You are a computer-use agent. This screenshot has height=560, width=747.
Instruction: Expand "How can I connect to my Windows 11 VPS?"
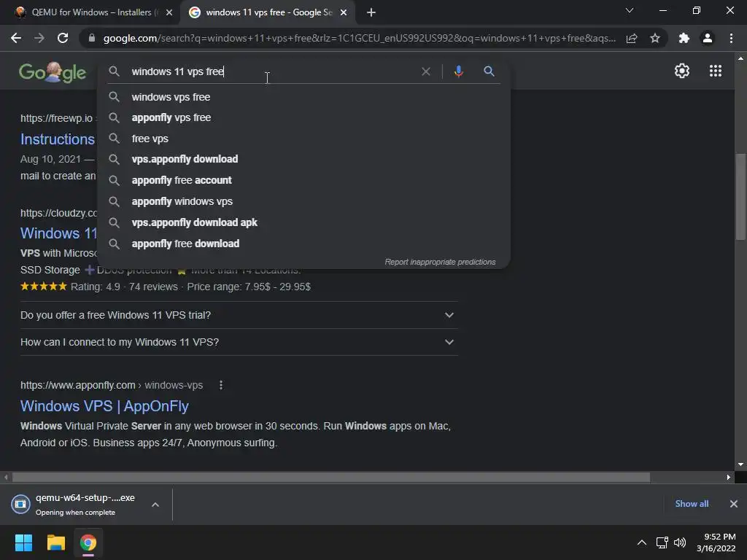coord(239,342)
